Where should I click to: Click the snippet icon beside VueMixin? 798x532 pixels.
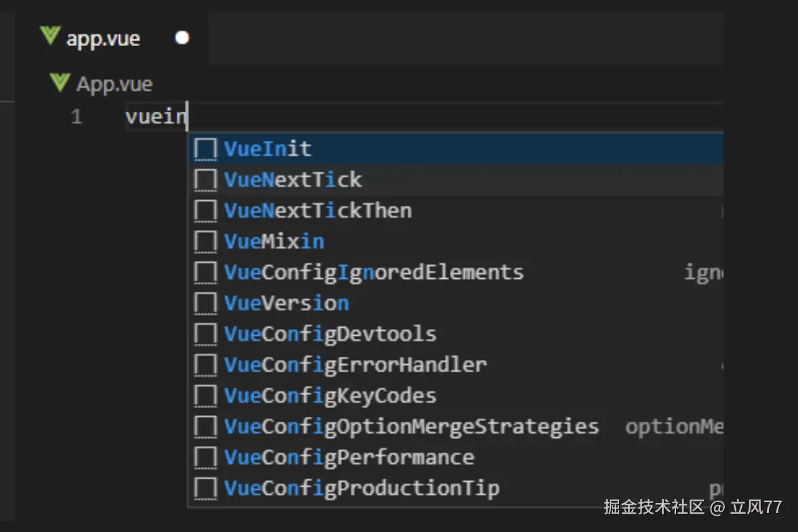click(205, 242)
